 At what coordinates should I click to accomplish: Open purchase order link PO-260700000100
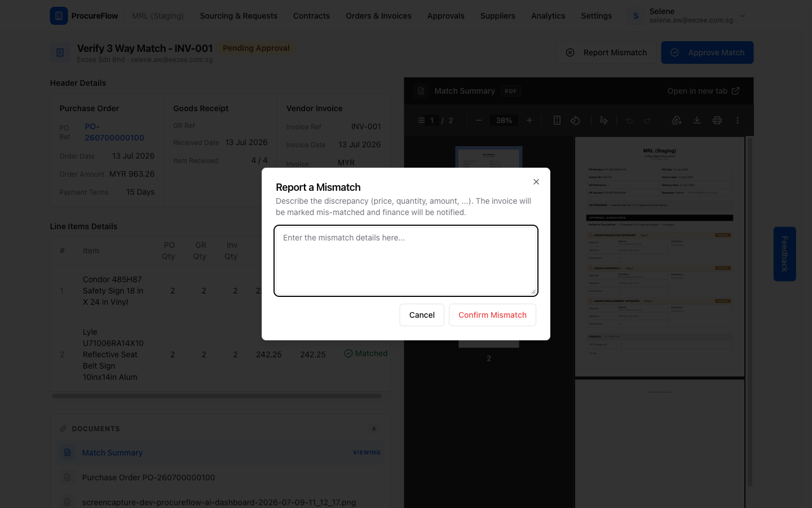pos(114,132)
